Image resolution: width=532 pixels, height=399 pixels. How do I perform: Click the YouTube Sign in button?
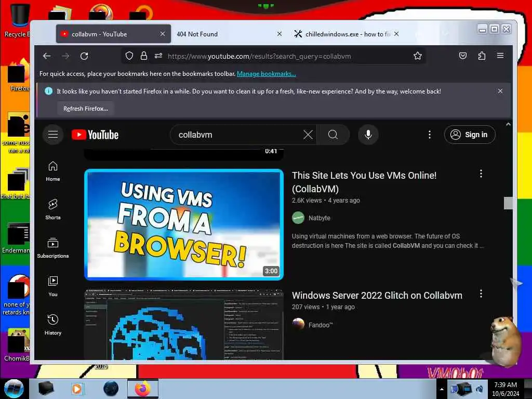470,135
